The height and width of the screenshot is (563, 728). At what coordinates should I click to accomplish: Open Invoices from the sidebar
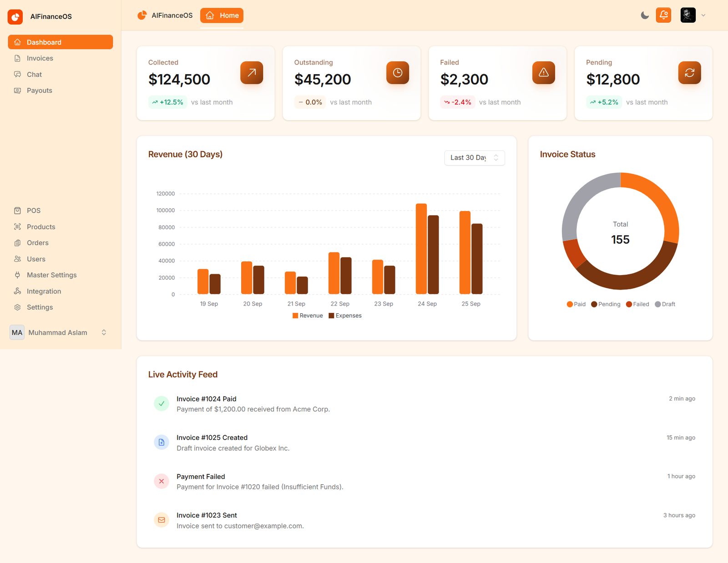(x=61, y=58)
